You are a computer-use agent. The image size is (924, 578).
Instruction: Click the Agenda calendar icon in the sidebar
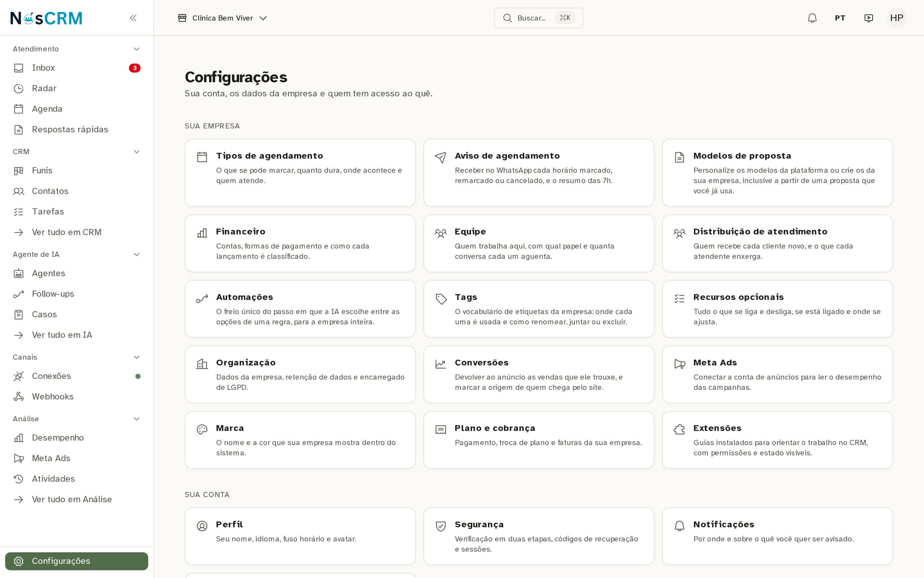tap(18, 109)
